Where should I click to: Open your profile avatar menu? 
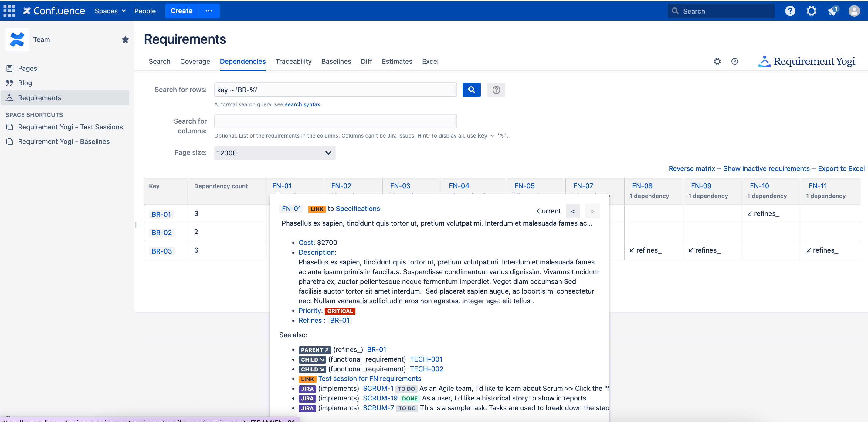(854, 11)
